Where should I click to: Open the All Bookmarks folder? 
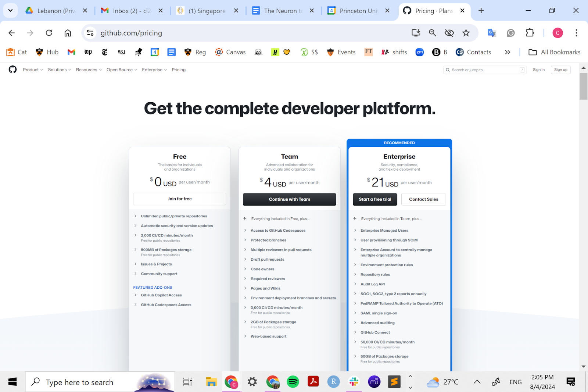pos(555,52)
